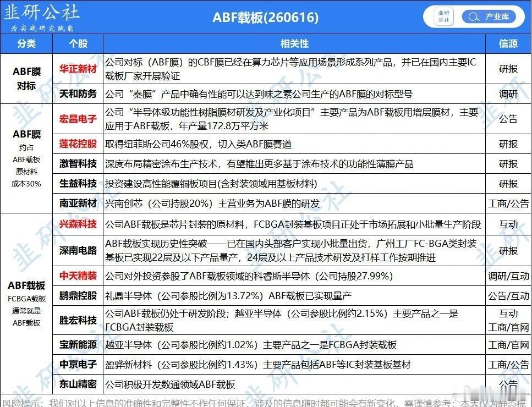The height and width of the screenshot is (407, 532).
Task: Select the stock 东山精密
Action: click(78, 384)
